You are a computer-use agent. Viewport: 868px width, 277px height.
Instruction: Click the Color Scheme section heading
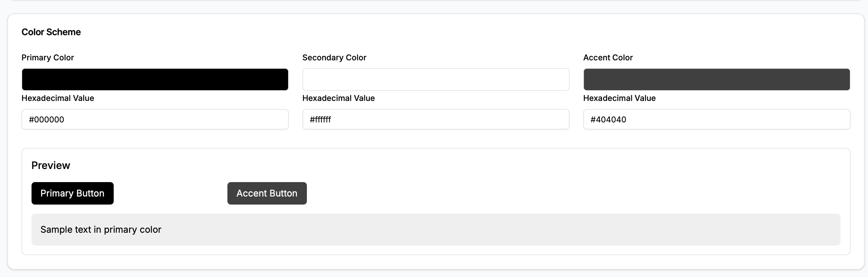(x=51, y=32)
